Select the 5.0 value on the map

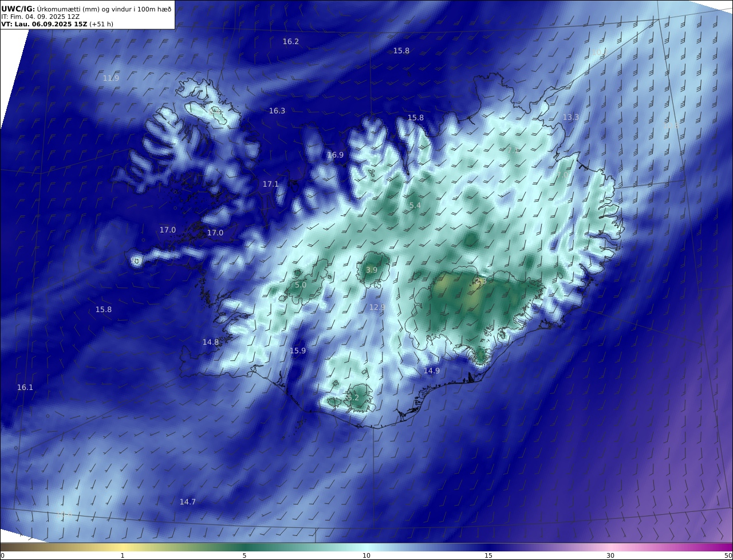[x=301, y=285]
